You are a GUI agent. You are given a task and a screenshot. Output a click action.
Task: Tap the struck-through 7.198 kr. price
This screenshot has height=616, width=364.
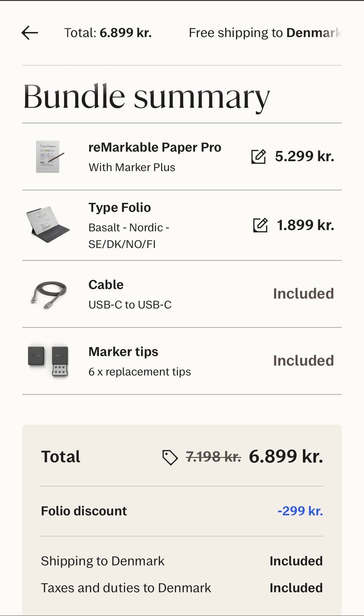(213, 457)
